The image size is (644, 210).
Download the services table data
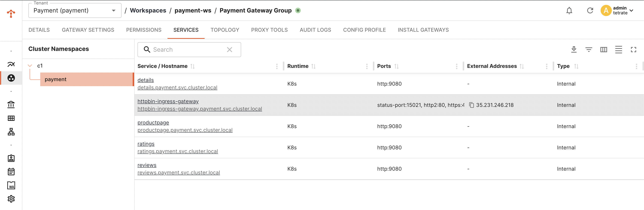[x=574, y=50]
